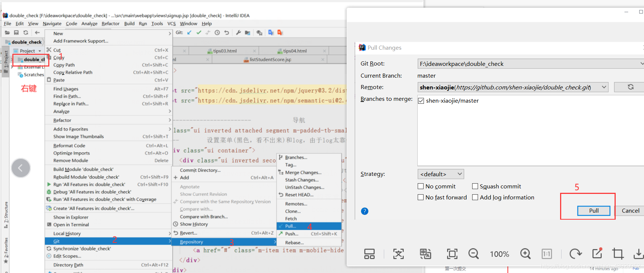Click the 1:1 actual size icon
This screenshot has width=644, height=273.
(547, 254)
